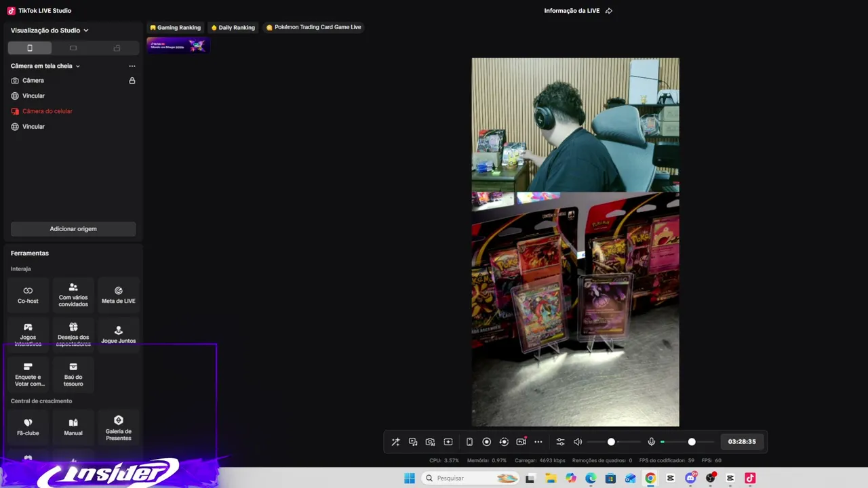The width and height of the screenshot is (868, 488).
Task: Click the replay capture circle icon
Action: pos(504,442)
